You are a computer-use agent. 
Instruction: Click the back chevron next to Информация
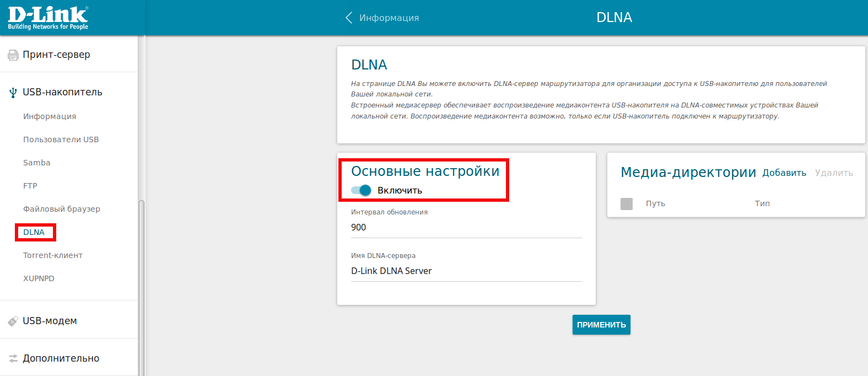[348, 18]
